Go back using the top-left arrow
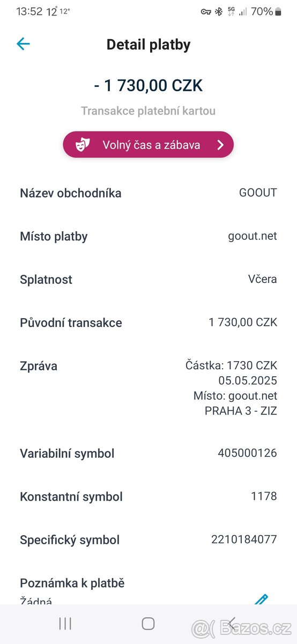 [23, 44]
